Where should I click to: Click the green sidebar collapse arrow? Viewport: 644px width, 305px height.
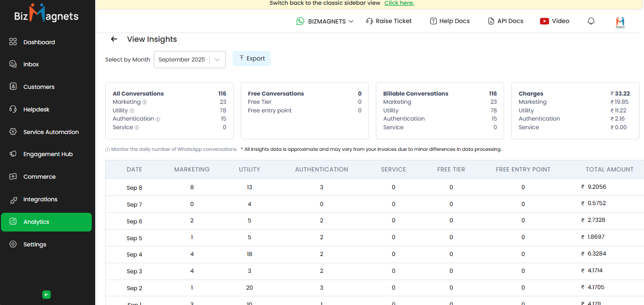46,295
